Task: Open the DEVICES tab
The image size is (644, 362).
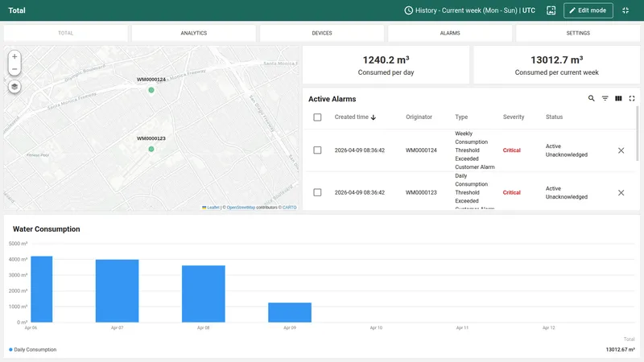Action: point(321,33)
